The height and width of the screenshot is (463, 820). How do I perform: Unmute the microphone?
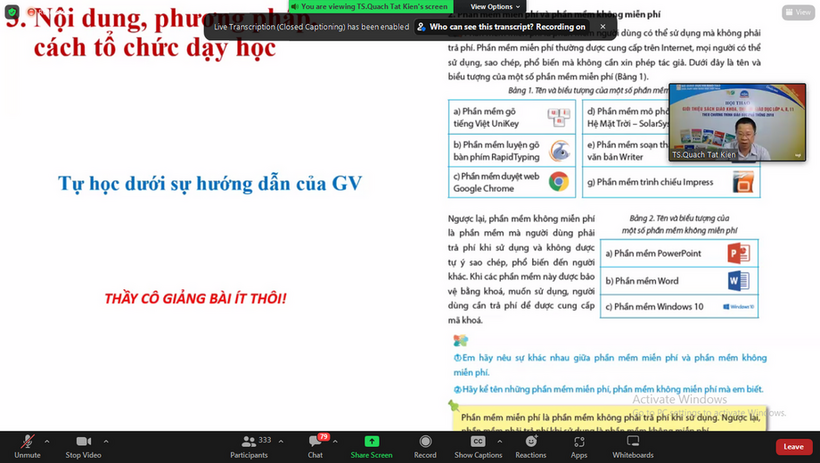click(x=27, y=442)
